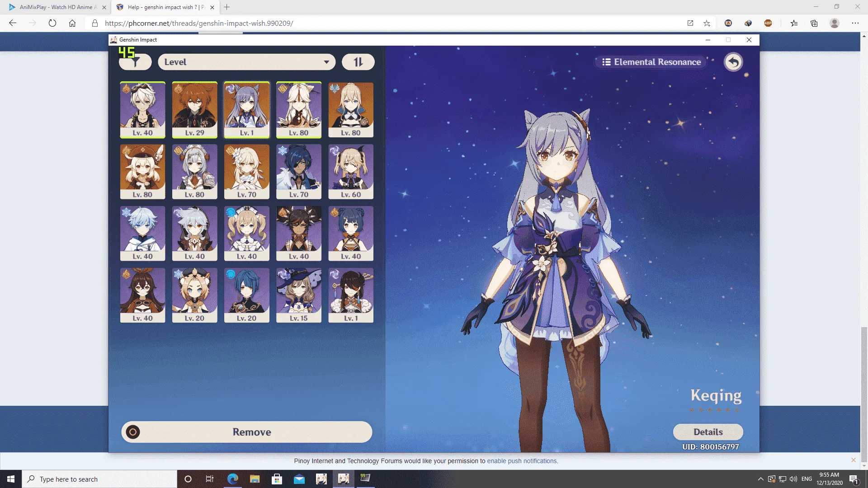Screen dimensions: 868x488
Task: Select the orange-haired Lv. 29 character
Action: point(194,110)
